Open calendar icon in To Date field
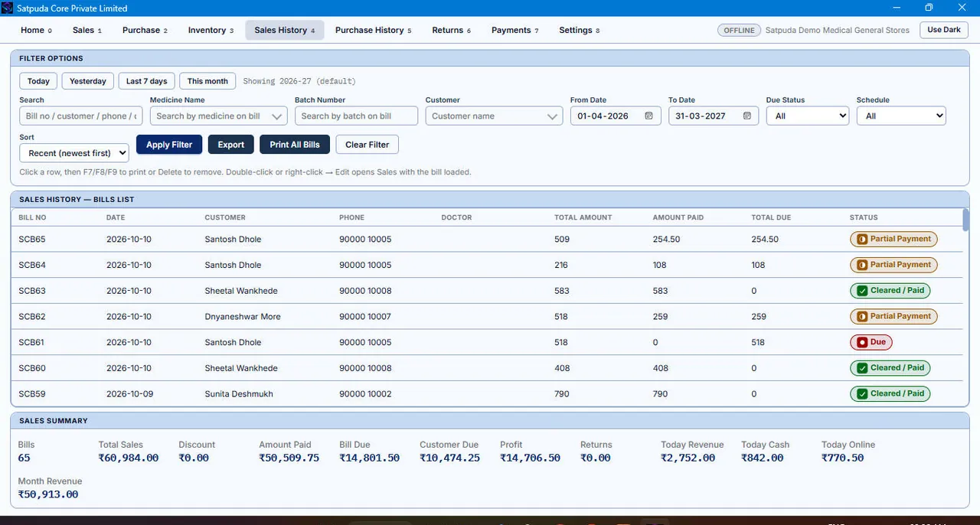Screen dimensions: 980x525 pos(746,116)
